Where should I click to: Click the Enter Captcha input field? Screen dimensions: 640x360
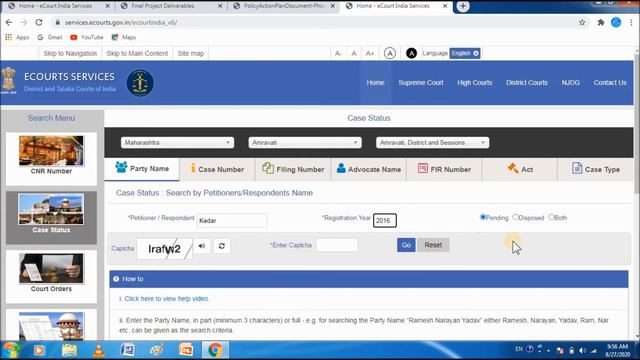coord(337,245)
